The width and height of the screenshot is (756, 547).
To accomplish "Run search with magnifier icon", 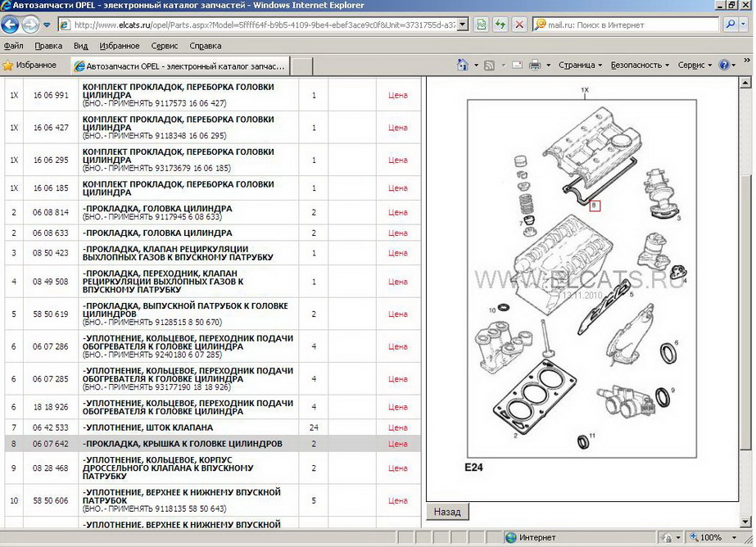I will click(731, 24).
